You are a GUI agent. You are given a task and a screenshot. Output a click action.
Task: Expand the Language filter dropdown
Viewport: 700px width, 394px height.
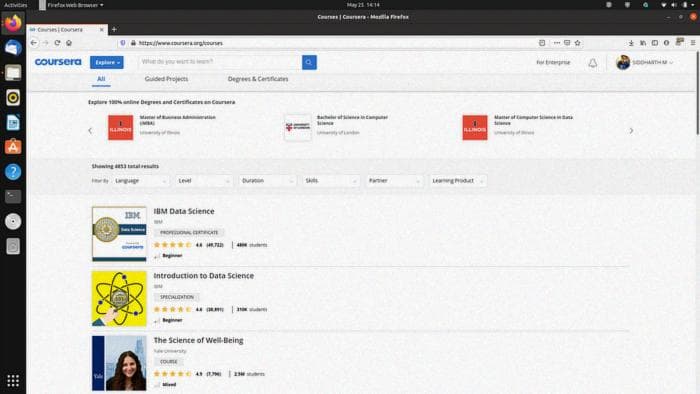[x=140, y=181]
